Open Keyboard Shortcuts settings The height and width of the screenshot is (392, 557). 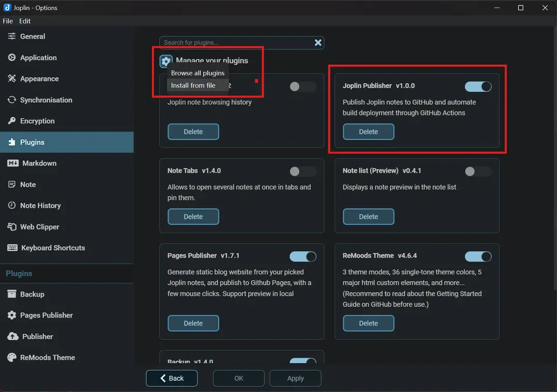(52, 248)
